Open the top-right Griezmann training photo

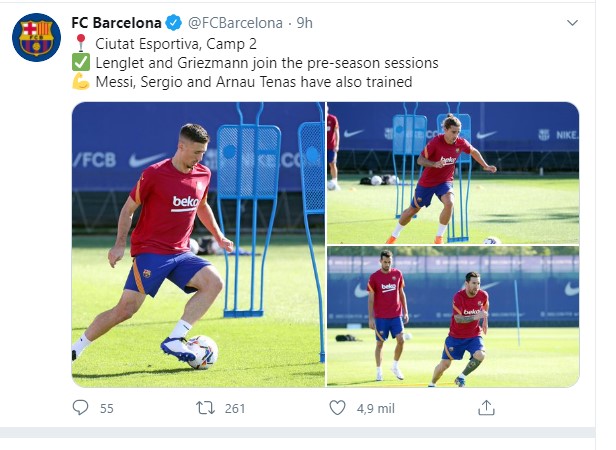click(453, 173)
